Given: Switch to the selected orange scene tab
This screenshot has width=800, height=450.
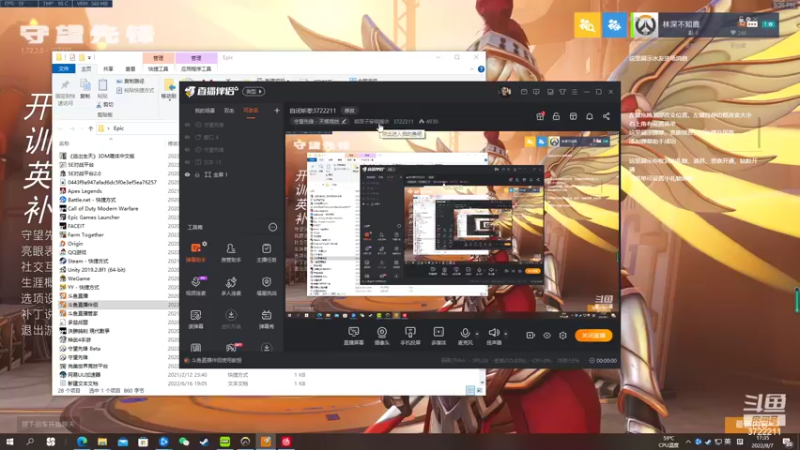Looking at the screenshot, I should [251, 110].
